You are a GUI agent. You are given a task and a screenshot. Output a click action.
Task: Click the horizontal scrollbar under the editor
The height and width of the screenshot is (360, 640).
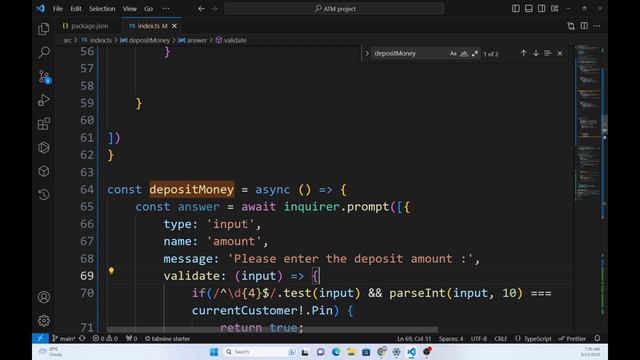coord(272,329)
